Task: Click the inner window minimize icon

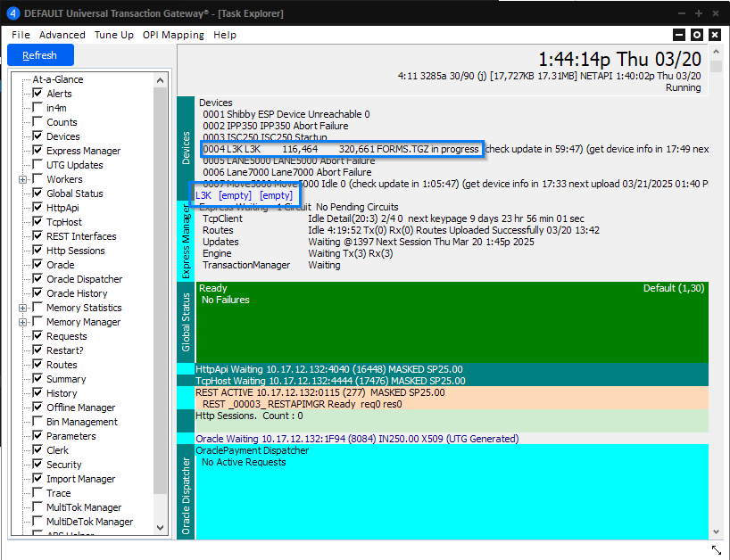Action: coord(679,35)
